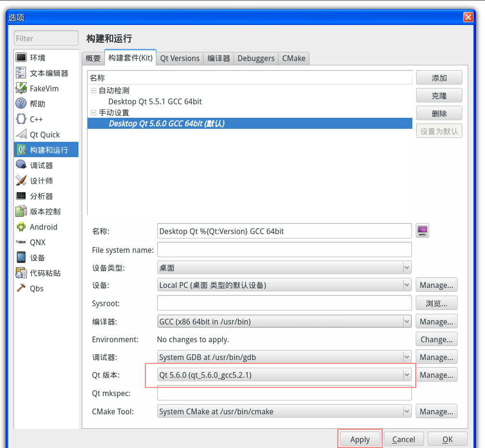Click the 设置为默认 button

point(439,131)
